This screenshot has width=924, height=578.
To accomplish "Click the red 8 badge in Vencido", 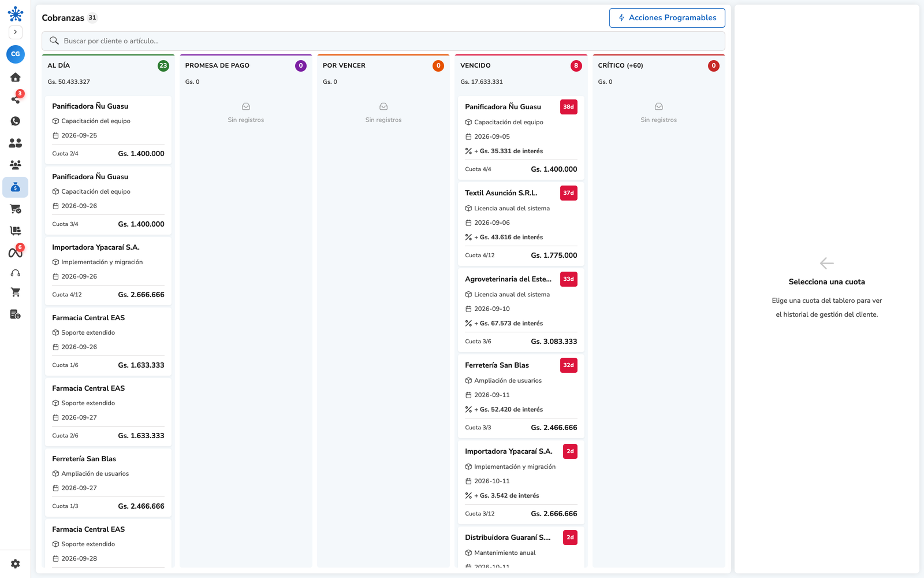I will (x=576, y=66).
